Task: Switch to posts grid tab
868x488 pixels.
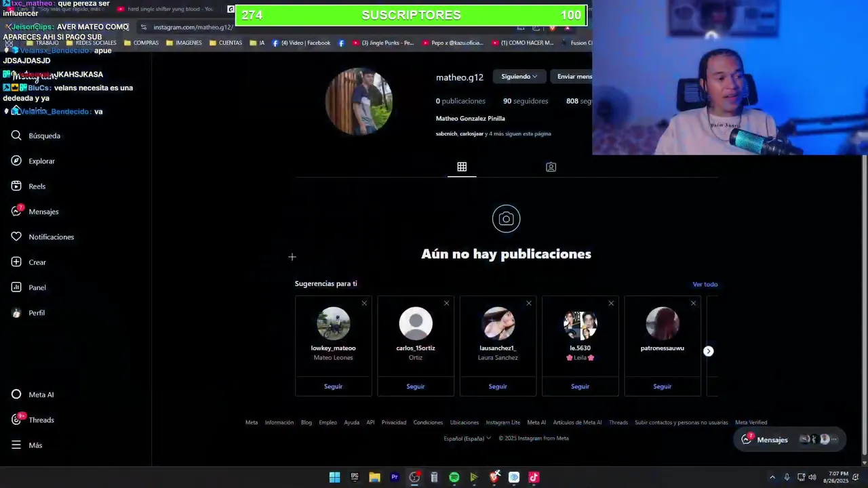Action: tap(462, 167)
